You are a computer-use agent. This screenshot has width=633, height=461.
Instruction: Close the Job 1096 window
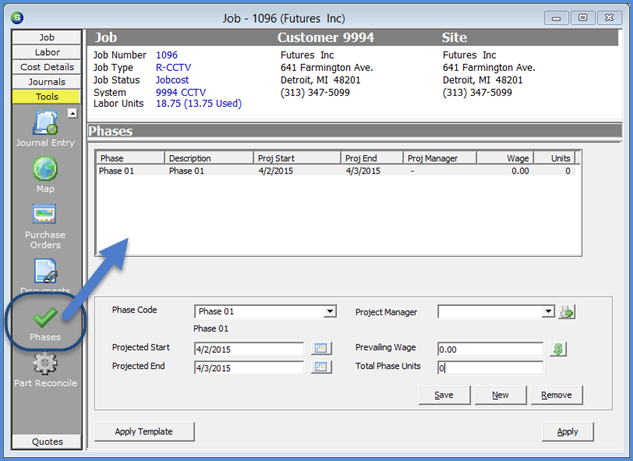point(609,18)
